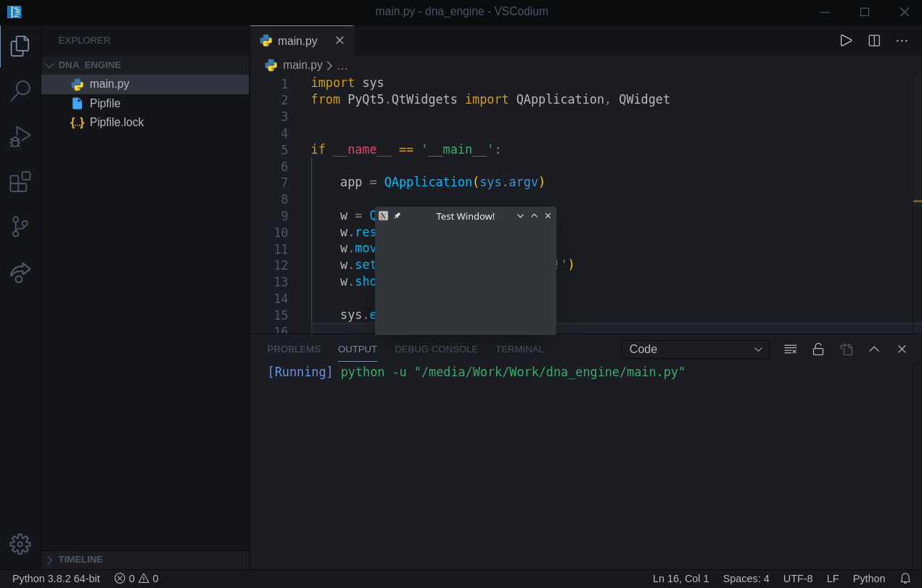
Task: Clear the output panel
Action: click(x=791, y=349)
